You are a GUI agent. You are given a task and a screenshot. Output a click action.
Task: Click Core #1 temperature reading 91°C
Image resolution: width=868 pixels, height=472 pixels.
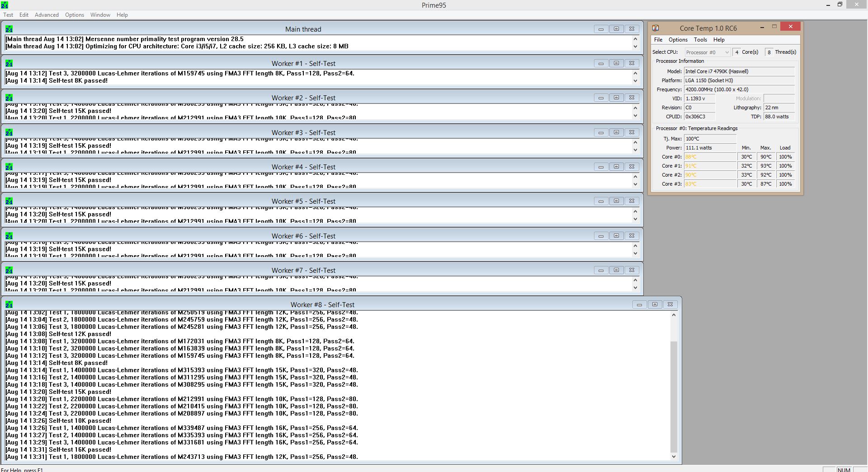710,166
